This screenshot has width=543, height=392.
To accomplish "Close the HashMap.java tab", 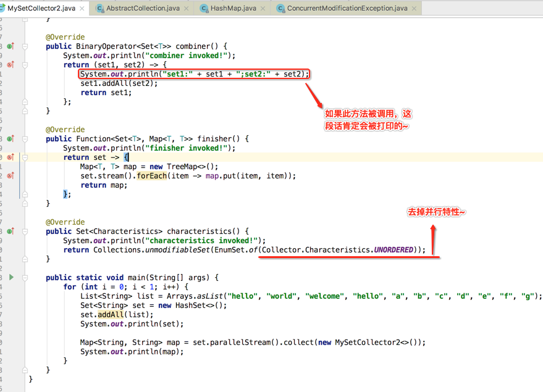I will 263,8.
